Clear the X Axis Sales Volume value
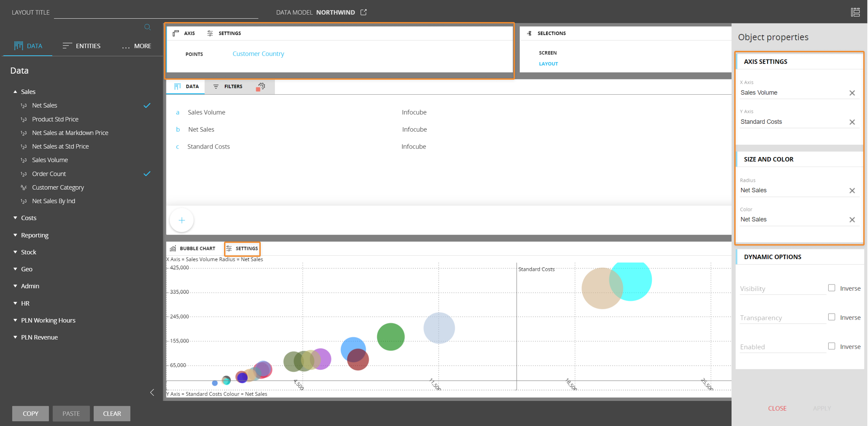The image size is (868, 426). (x=852, y=93)
